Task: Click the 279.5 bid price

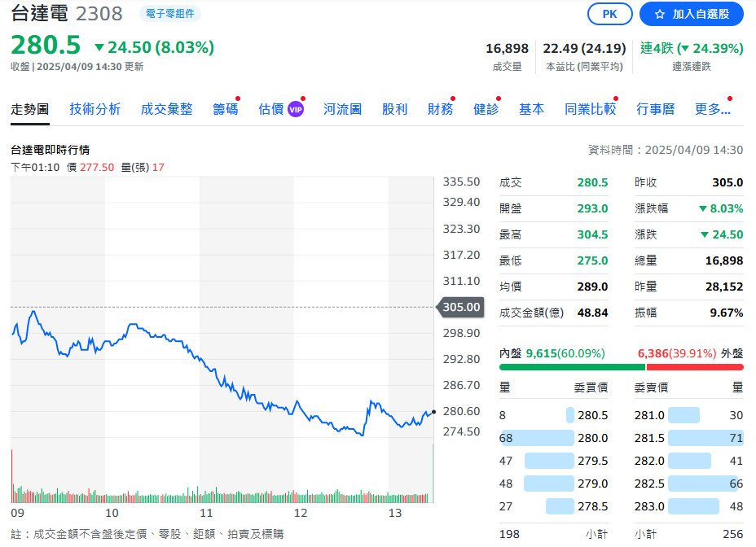Action: (592, 462)
